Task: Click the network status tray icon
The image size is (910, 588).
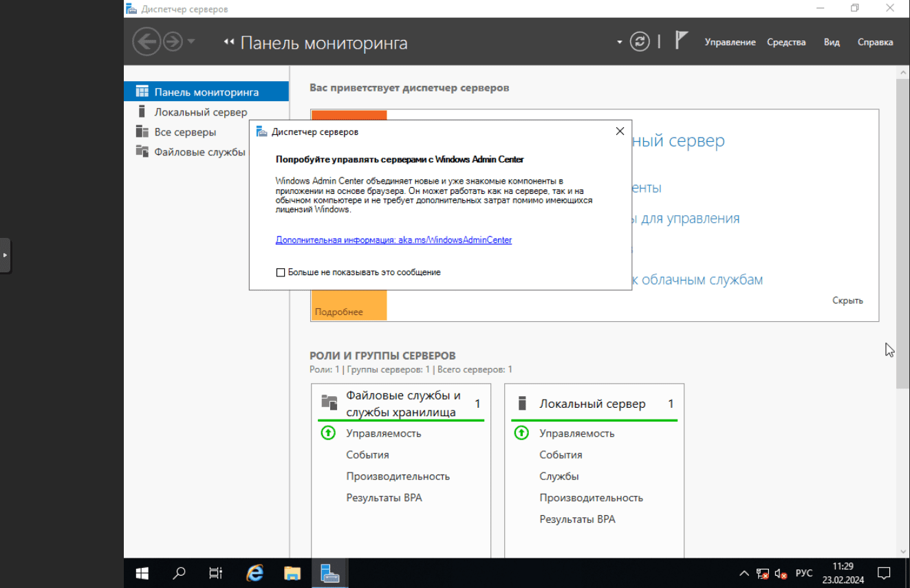Action: click(763, 574)
